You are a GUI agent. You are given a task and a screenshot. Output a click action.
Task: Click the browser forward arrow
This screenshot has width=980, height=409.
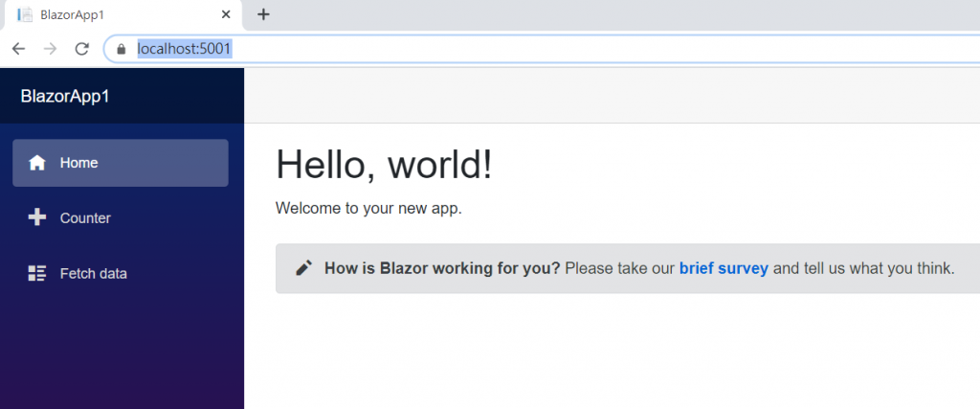[x=50, y=49]
